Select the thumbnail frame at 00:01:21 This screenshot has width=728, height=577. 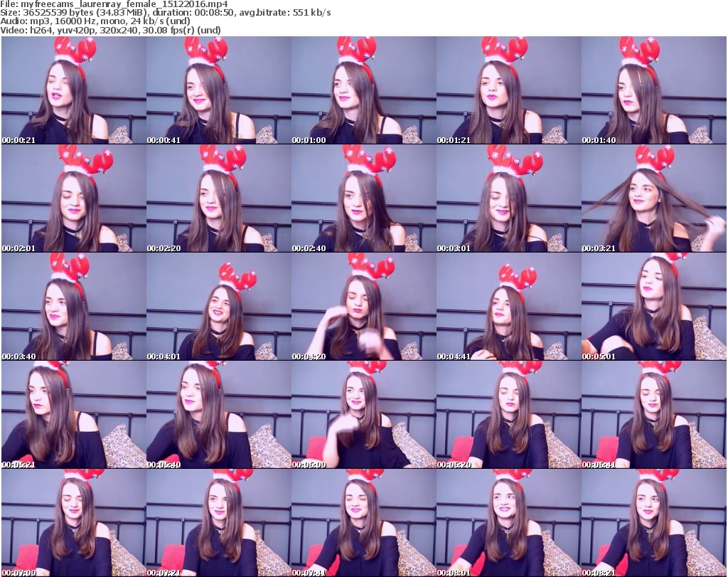[509, 90]
